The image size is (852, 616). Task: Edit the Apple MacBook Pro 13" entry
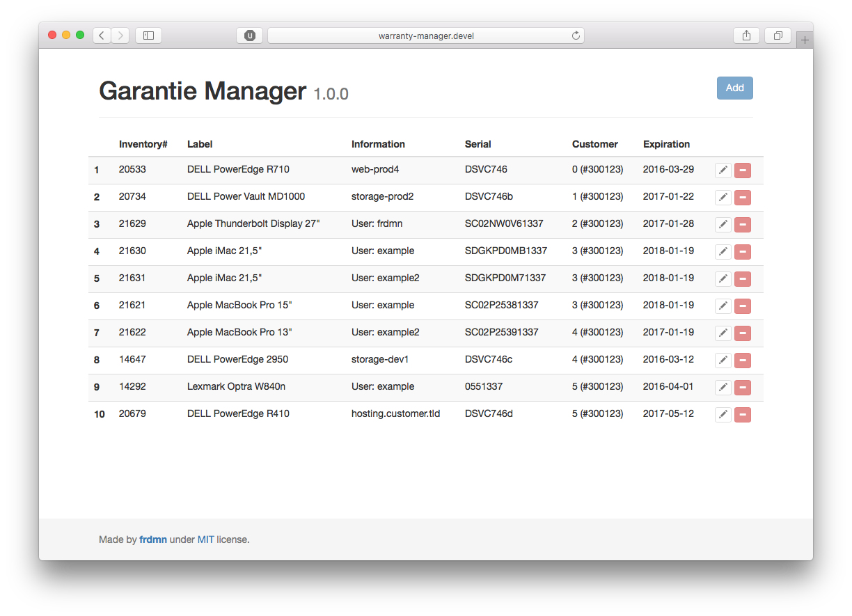(x=723, y=333)
